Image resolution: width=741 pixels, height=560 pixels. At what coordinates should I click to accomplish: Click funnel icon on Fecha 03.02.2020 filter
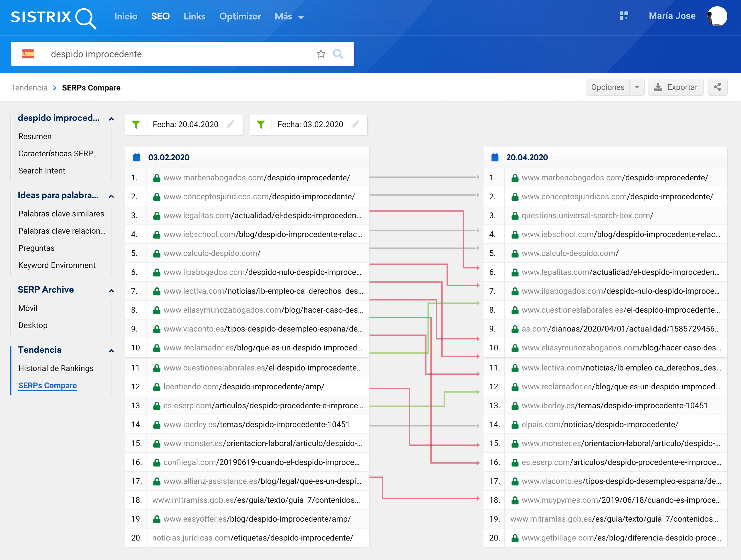click(261, 124)
